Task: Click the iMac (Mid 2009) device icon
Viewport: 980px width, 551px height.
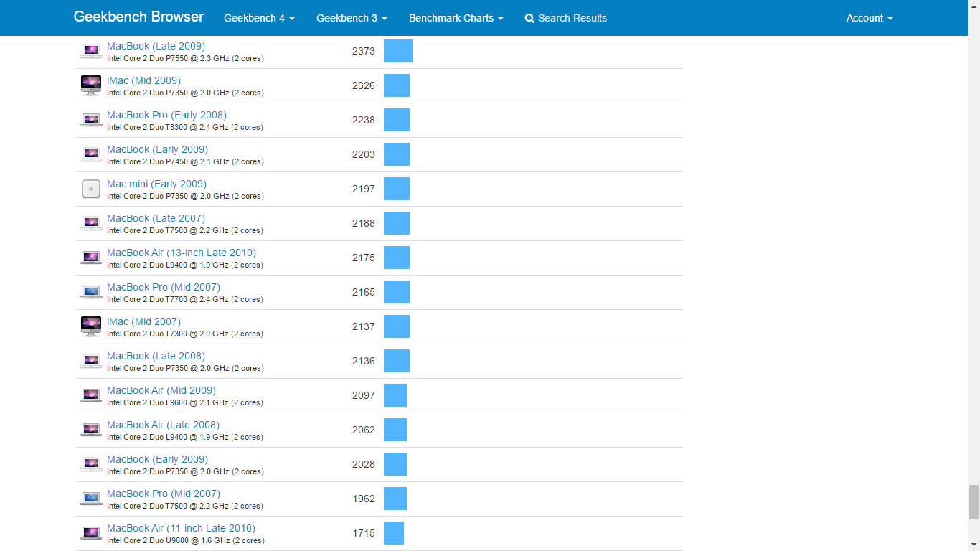Action: 91,85
